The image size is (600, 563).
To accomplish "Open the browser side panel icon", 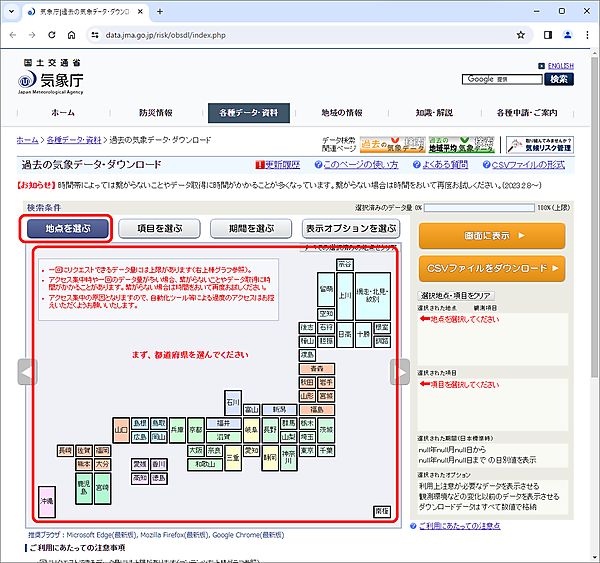I will click(x=548, y=35).
